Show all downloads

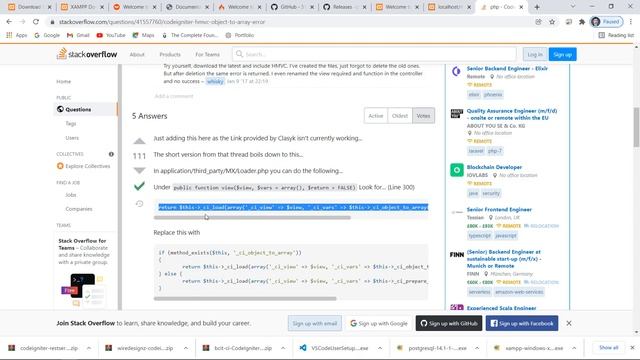[x=608, y=348]
